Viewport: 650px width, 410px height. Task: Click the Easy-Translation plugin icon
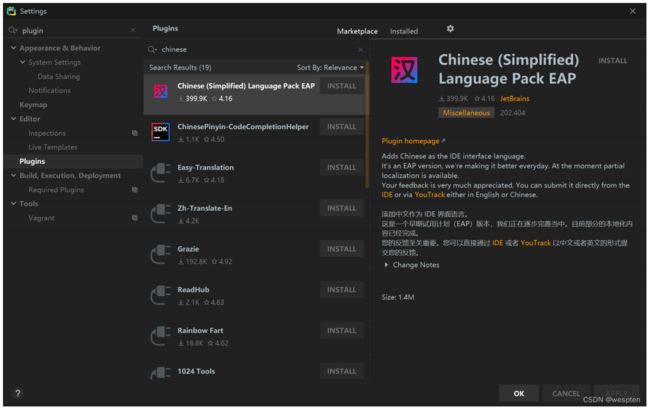[160, 172]
